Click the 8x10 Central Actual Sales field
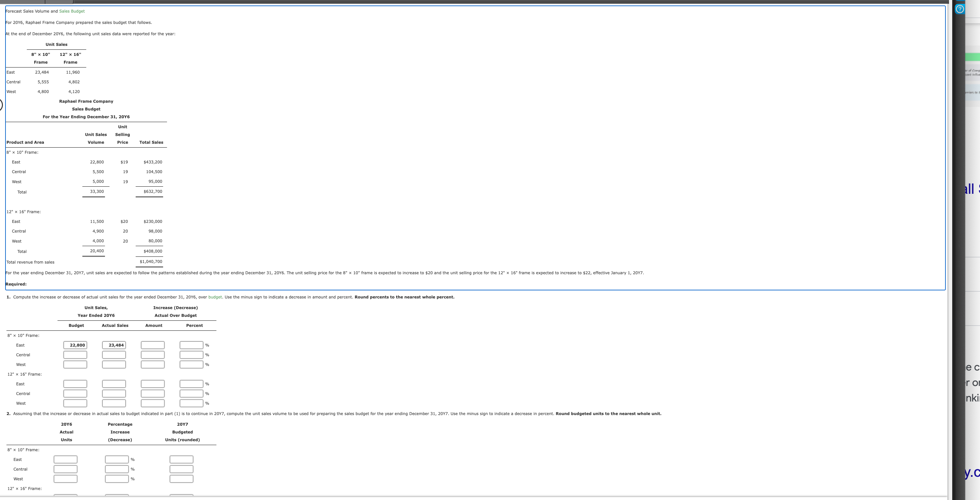The height and width of the screenshot is (500, 980). coord(114,354)
